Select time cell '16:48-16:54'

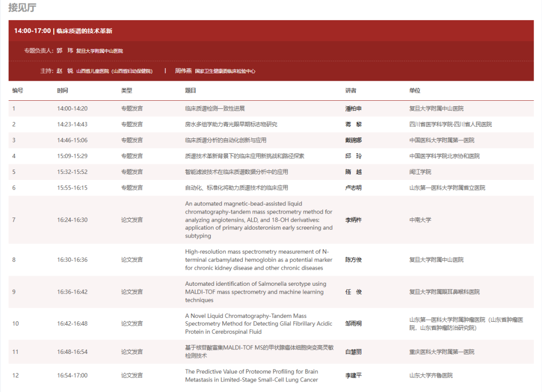[x=72, y=352]
